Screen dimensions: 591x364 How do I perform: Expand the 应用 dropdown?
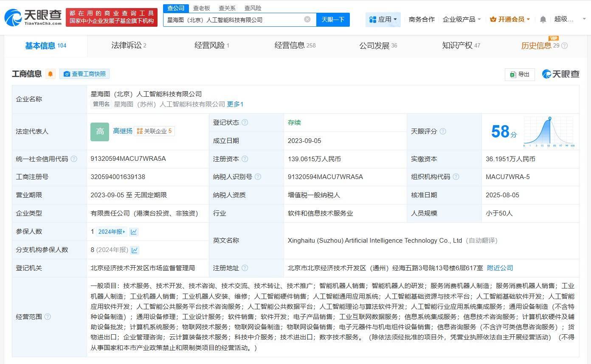click(383, 19)
